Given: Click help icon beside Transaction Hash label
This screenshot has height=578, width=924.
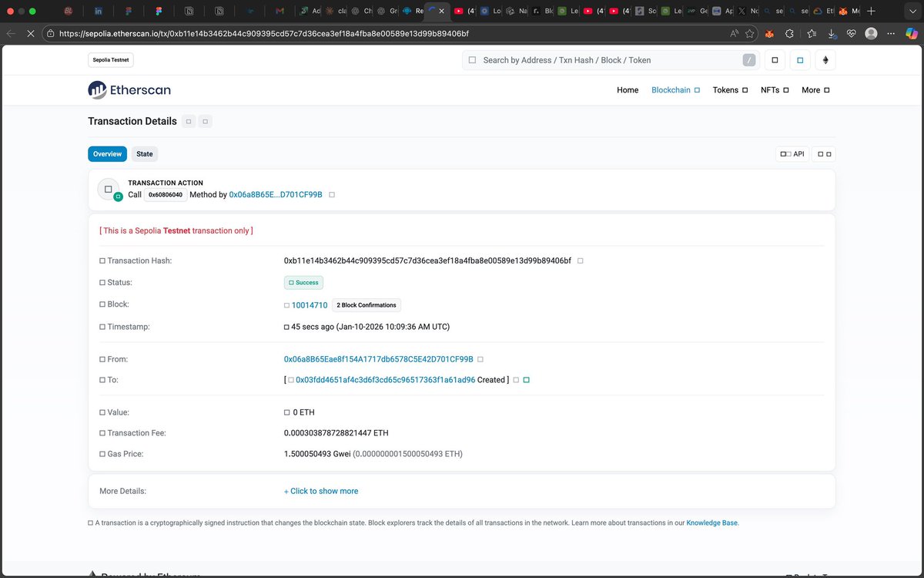Looking at the screenshot, I should [102, 261].
